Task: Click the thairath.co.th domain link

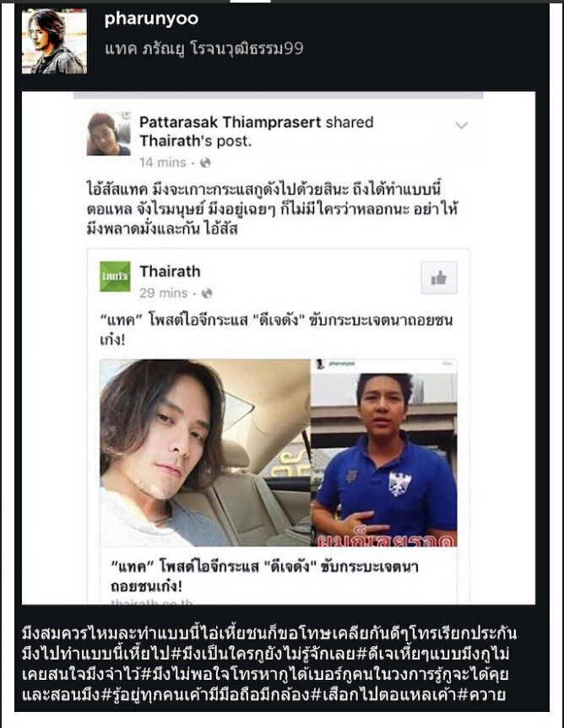Action: pyautogui.click(x=150, y=602)
